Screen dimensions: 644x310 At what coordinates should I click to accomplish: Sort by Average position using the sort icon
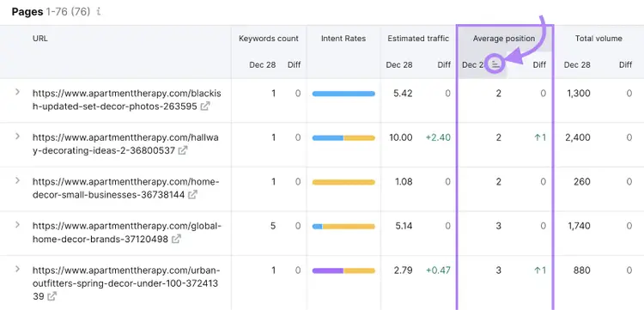495,64
